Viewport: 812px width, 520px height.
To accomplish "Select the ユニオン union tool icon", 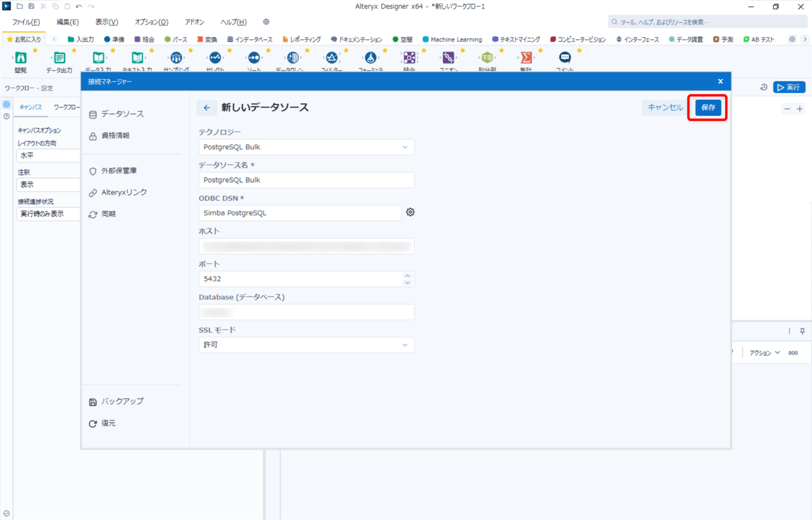I will coord(448,58).
